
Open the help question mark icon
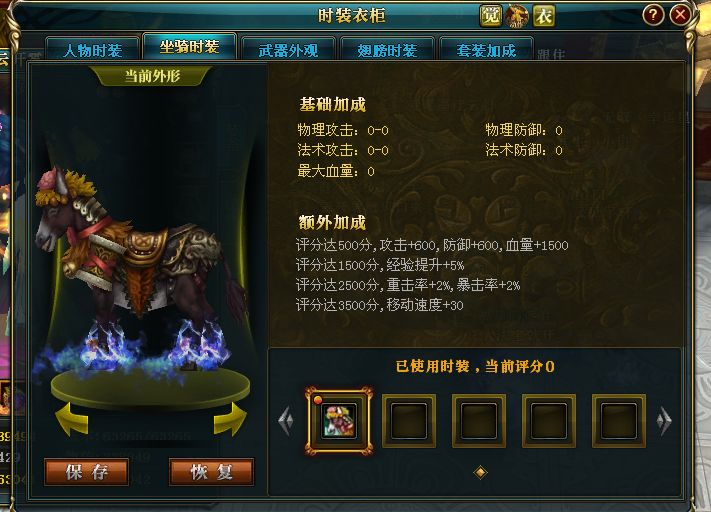coord(653,15)
